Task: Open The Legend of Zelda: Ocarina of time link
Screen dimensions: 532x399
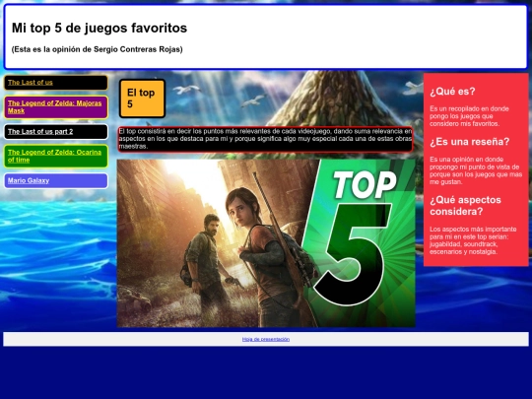Action: coord(54,156)
